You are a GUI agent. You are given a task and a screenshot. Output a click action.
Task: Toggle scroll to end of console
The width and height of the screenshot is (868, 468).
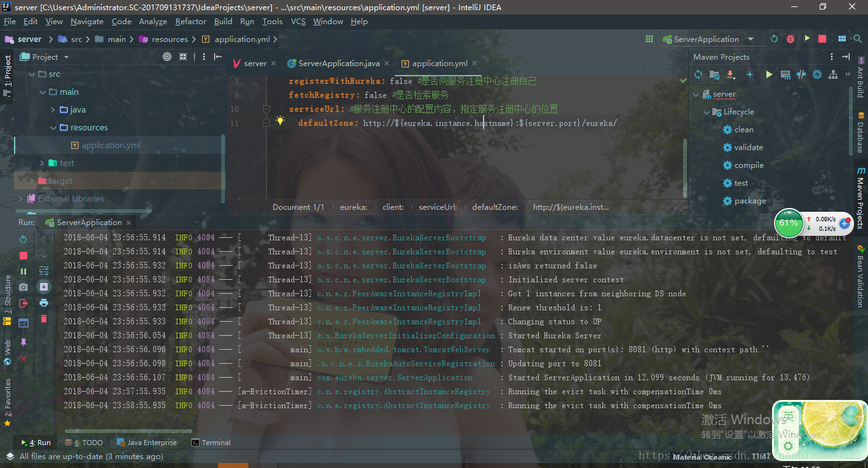44,287
